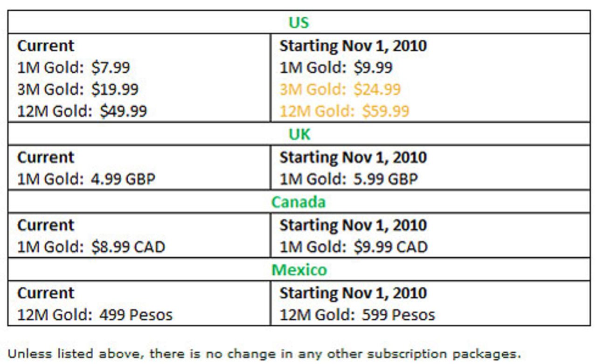Click the orange 12M Gold $59.99 text
The height and width of the screenshot is (364, 597).
(x=344, y=111)
